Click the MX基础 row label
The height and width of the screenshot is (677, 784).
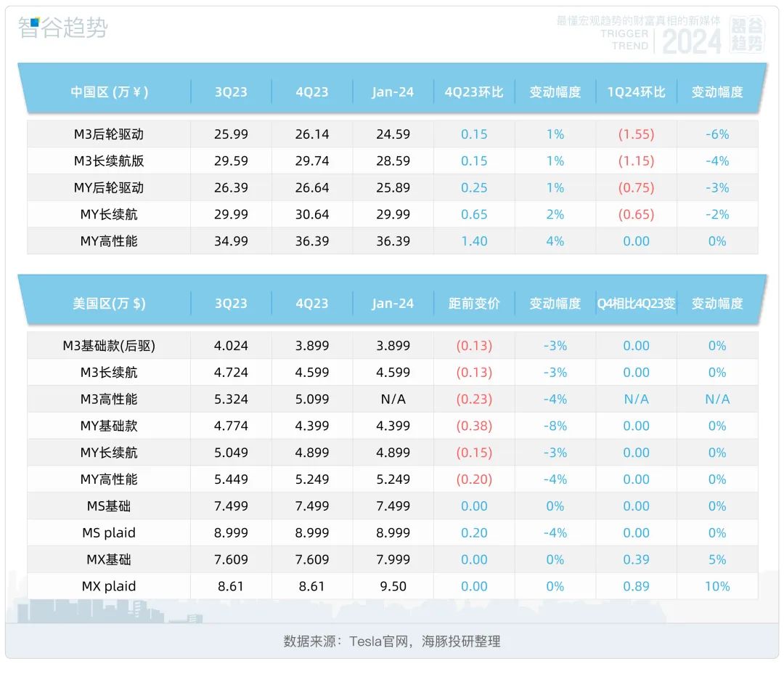[109, 559]
